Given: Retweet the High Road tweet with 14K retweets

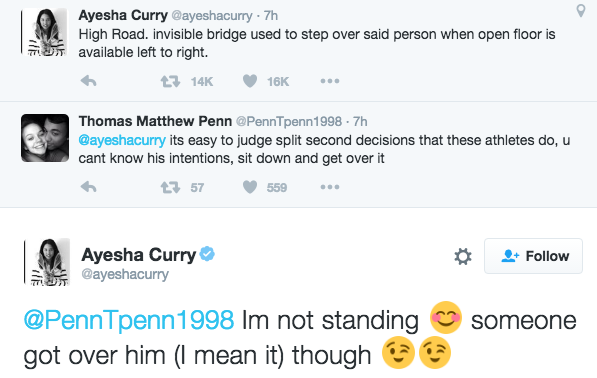Looking at the screenshot, I should tap(170, 81).
